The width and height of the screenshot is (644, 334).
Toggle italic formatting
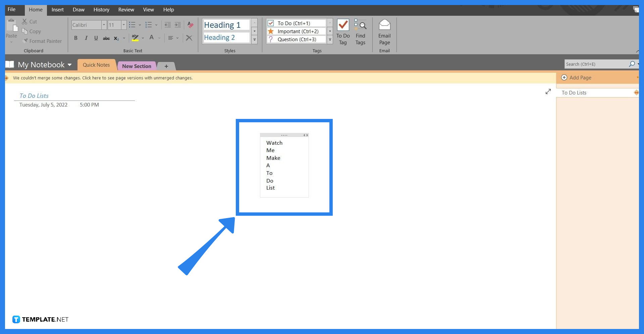click(x=86, y=38)
